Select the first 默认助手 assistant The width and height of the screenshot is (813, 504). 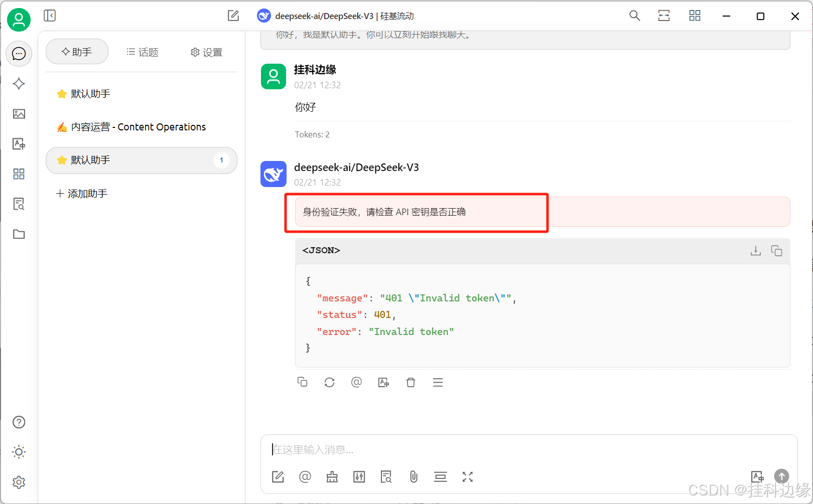point(141,94)
